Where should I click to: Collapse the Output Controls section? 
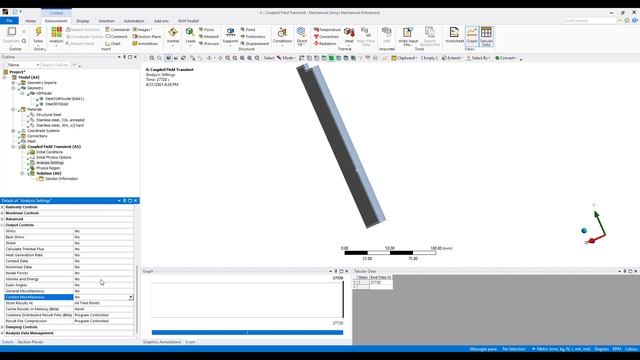pos(2,225)
